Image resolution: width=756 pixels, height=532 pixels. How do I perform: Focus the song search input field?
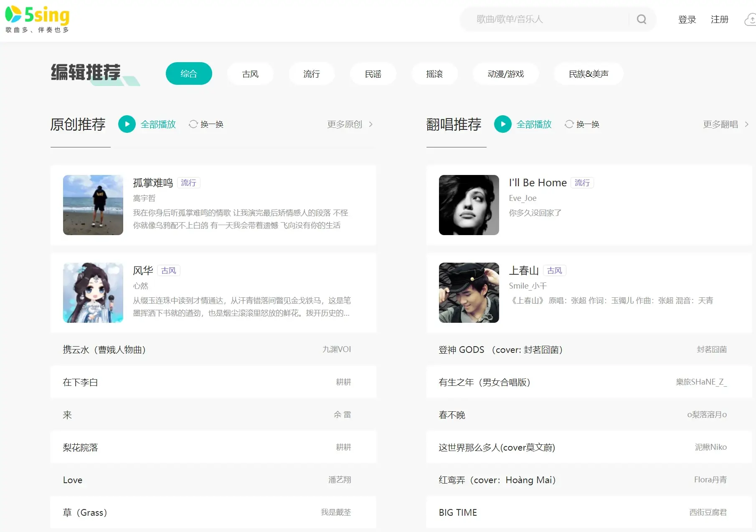[547, 19]
